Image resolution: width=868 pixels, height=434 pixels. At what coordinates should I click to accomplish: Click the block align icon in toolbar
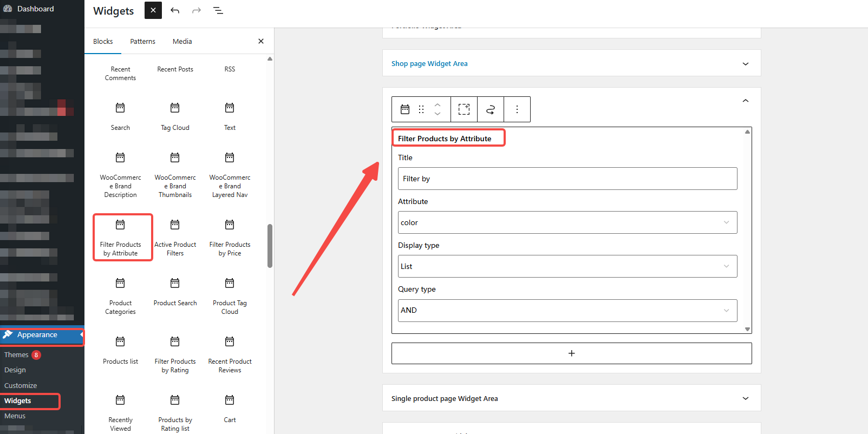(x=464, y=109)
